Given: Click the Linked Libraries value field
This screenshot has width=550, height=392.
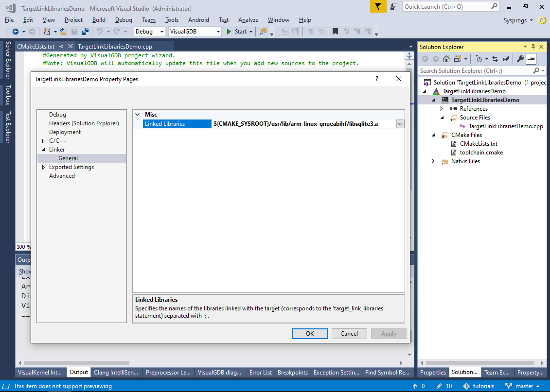Looking at the screenshot, I should pos(304,124).
